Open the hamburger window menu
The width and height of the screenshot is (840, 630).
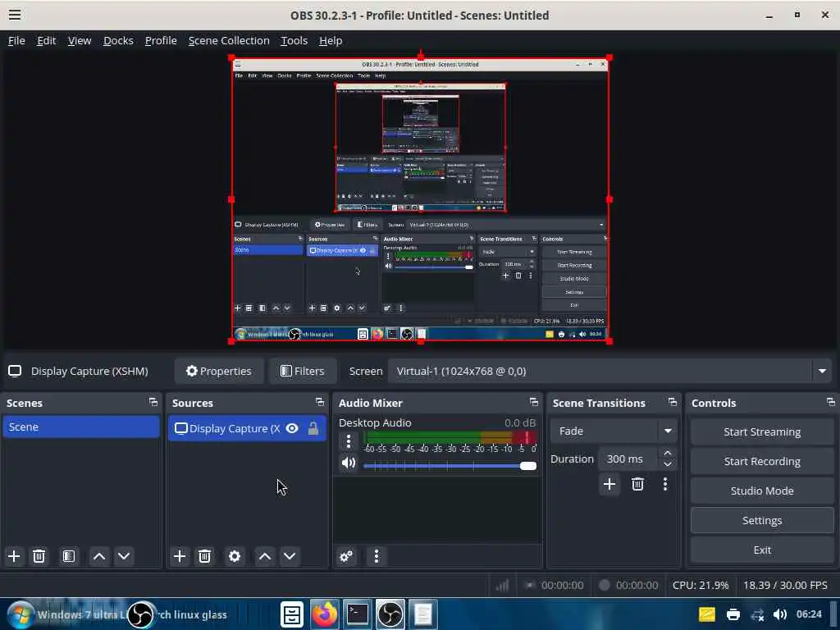(x=15, y=15)
